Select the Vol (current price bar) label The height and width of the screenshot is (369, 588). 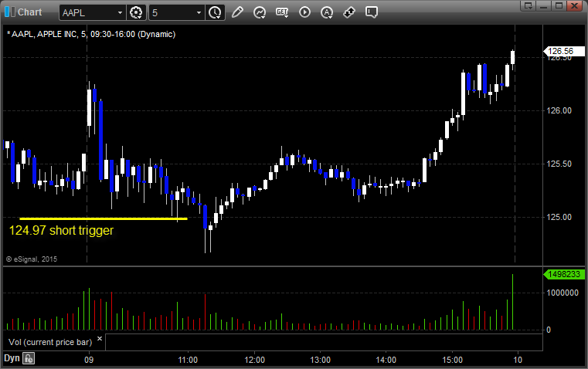click(50, 342)
